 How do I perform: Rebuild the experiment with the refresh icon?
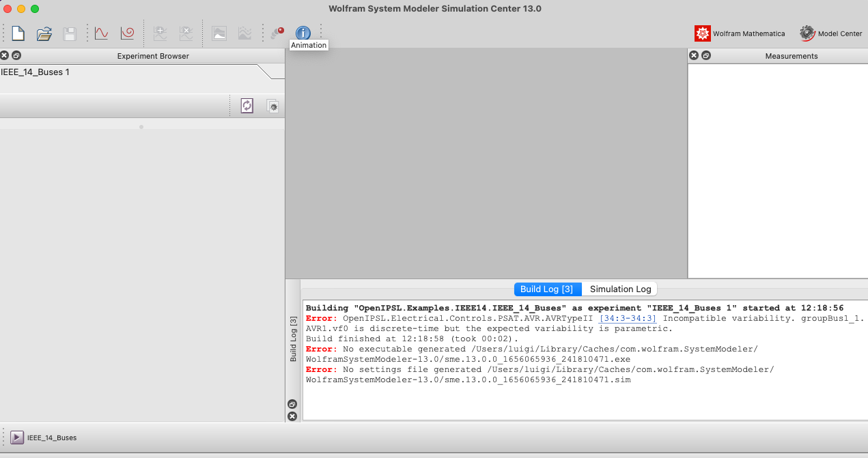(x=247, y=106)
